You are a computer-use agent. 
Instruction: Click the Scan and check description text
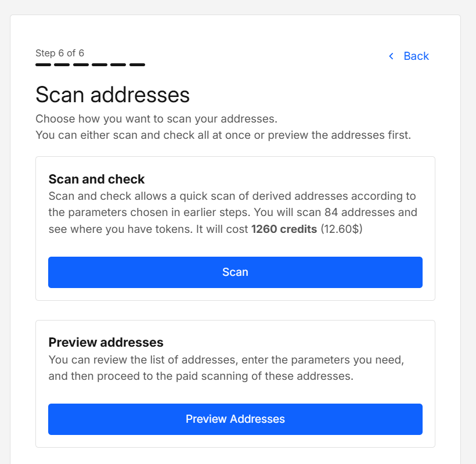tap(232, 212)
